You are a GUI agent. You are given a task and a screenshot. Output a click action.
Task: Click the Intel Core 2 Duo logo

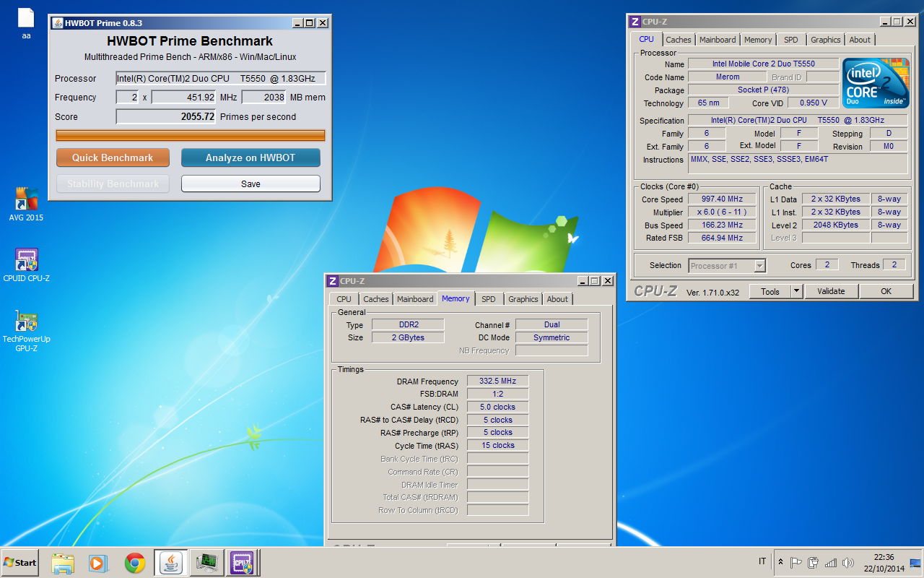[x=876, y=82]
